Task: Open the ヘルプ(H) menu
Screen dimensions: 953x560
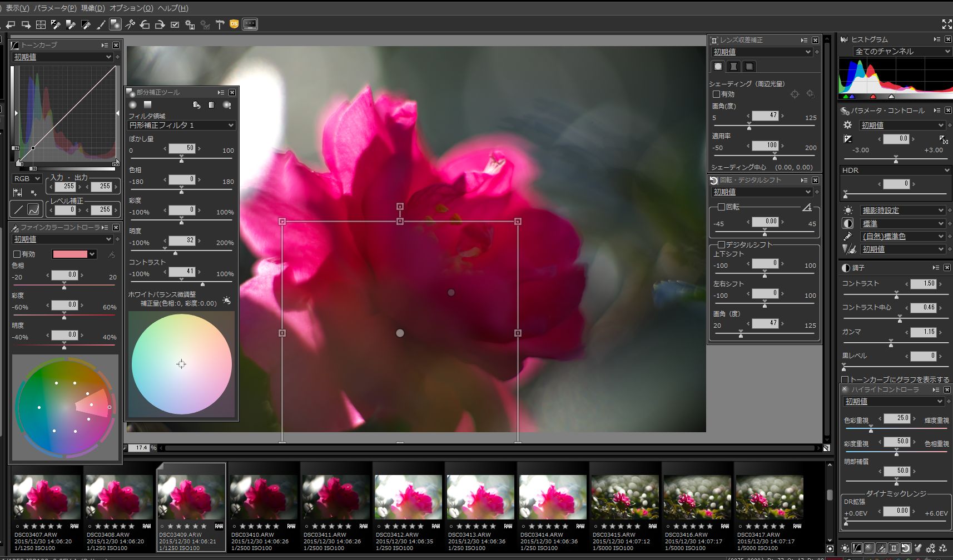Action: point(173,8)
